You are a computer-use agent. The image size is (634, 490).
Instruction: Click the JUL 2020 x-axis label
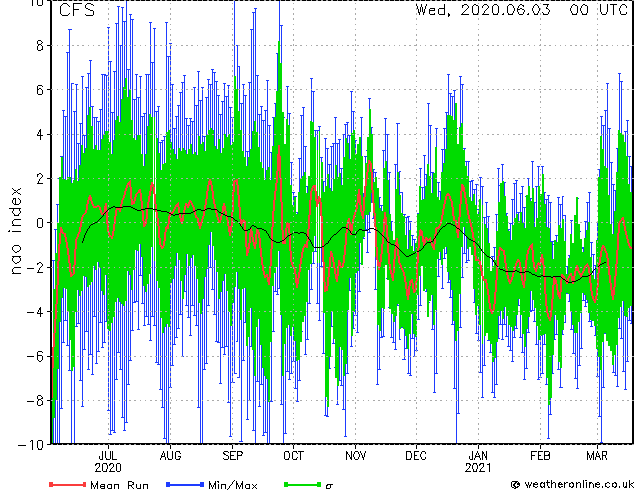[108, 462]
